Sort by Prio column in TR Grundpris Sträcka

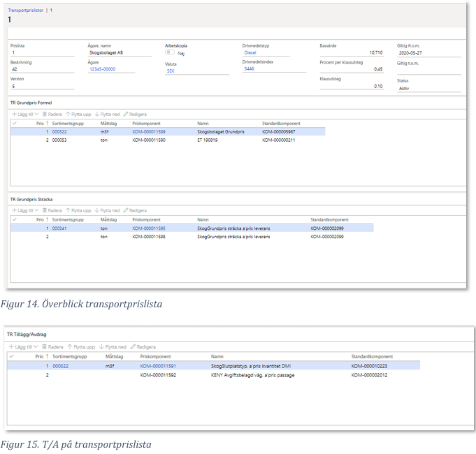tap(41, 219)
